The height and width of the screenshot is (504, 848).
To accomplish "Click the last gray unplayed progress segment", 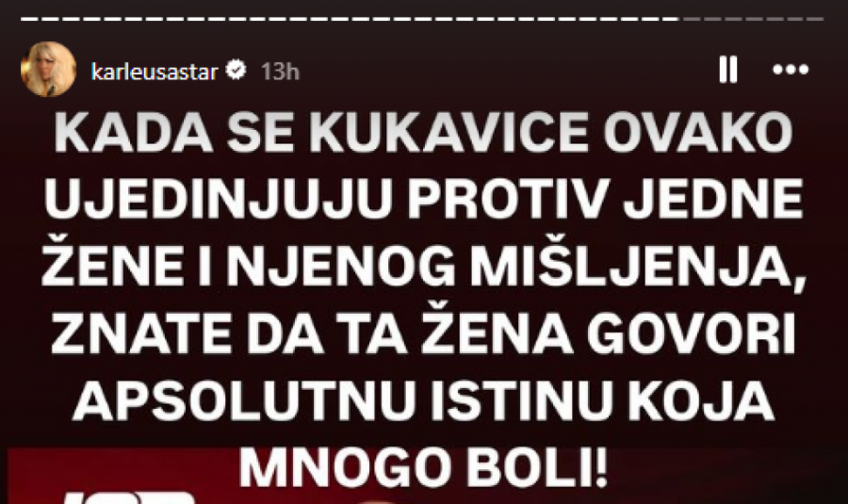I will (x=815, y=19).
